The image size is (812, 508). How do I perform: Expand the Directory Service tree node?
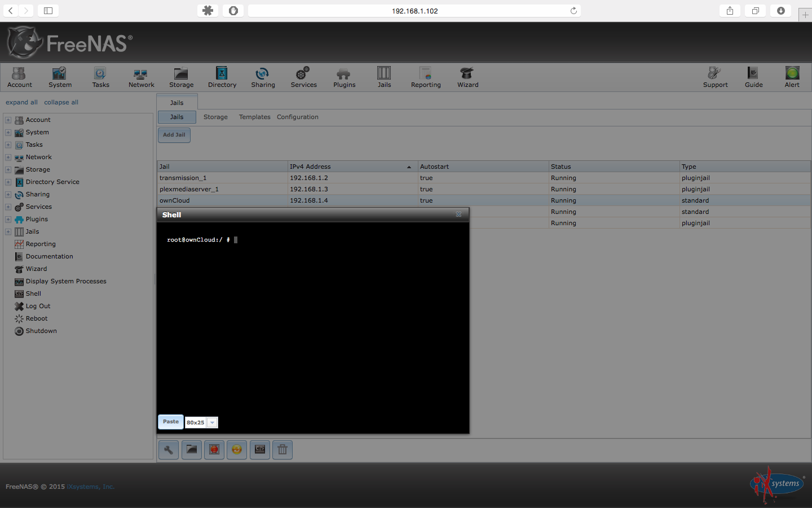[x=8, y=182]
